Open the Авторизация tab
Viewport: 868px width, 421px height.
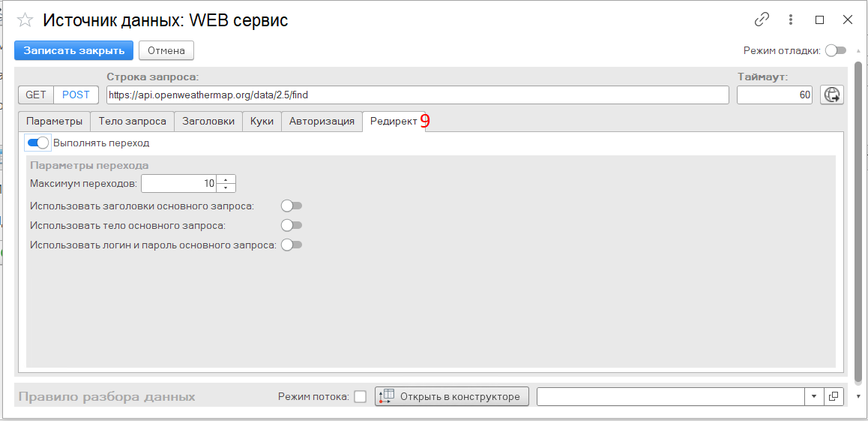[x=322, y=122]
